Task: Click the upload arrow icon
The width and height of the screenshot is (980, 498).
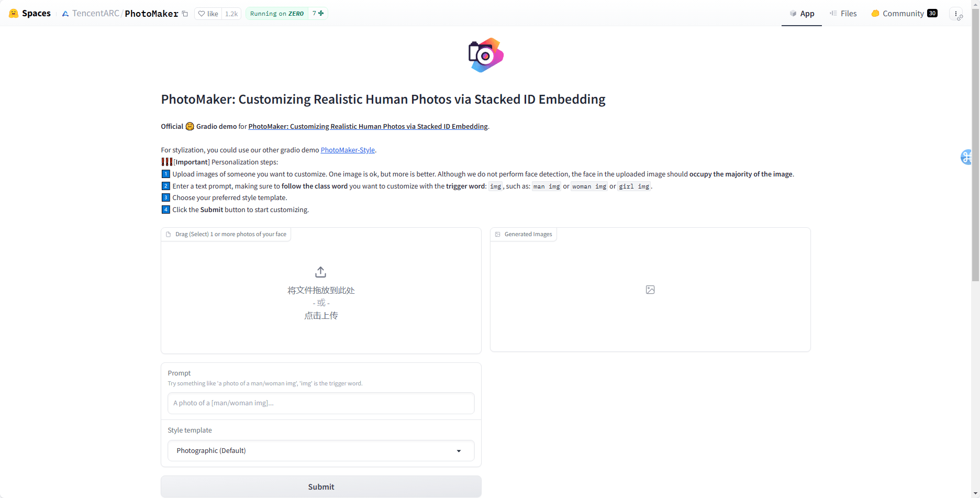Action: click(321, 272)
